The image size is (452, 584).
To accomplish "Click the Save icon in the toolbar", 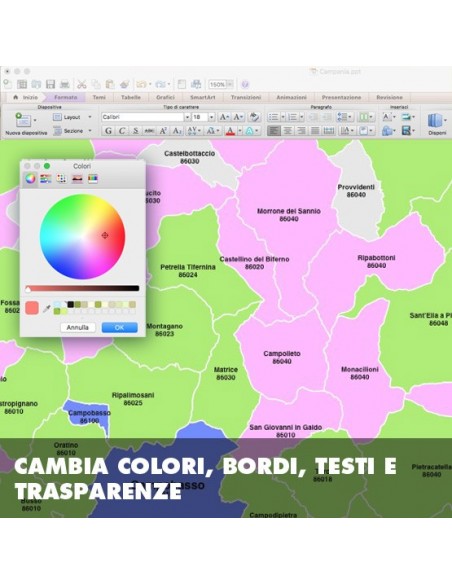I will (x=51, y=85).
